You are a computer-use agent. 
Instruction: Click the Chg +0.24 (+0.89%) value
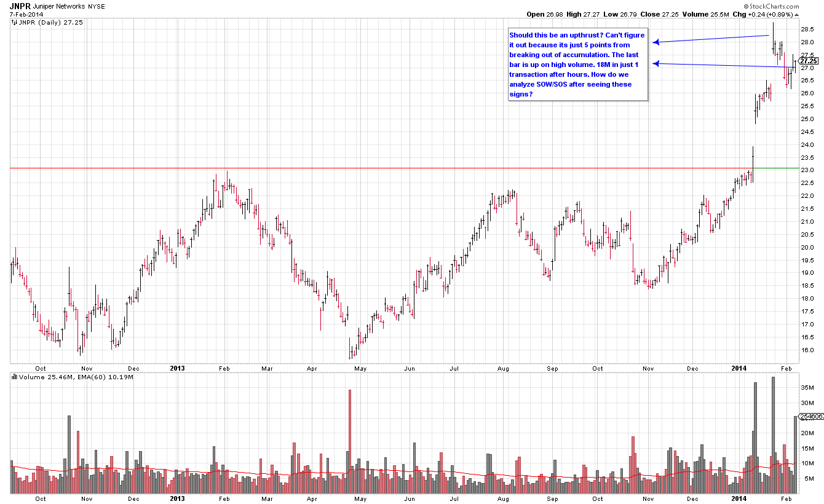tap(761, 15)
